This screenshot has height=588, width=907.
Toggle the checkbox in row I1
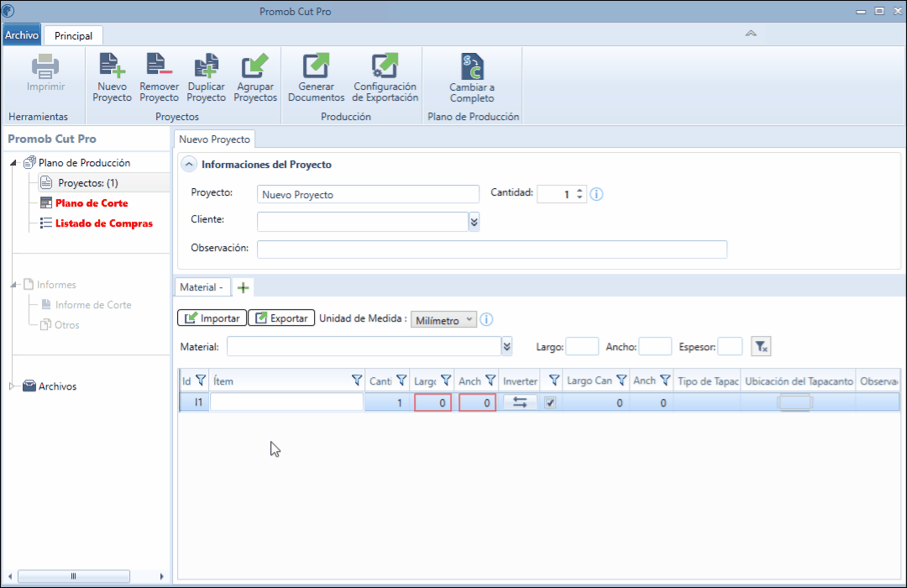550,402
